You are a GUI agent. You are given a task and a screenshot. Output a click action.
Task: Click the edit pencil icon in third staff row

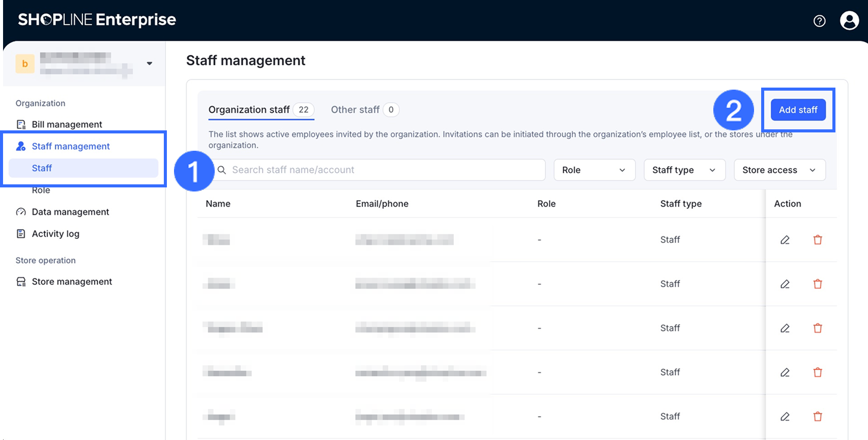785,328
